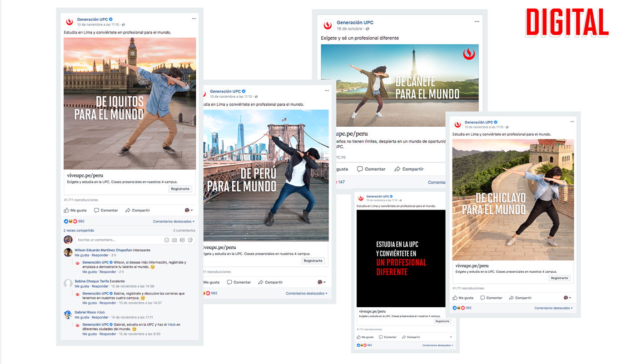Click the caret beside the avatar near Compartir

(192, 209)
